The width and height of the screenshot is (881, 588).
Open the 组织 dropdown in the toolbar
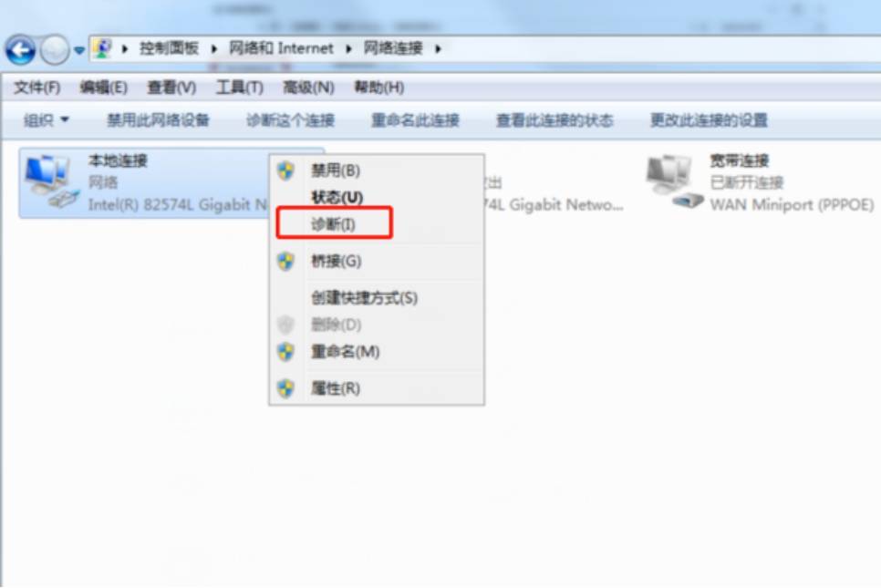(46, 119)
